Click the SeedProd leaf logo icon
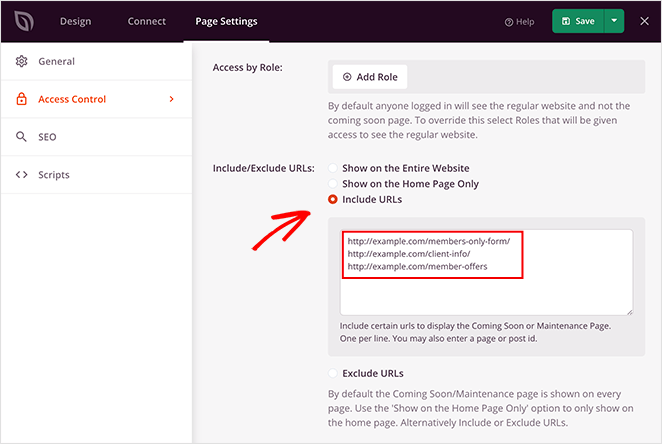 pyautogui.click(x=22, y=21)
